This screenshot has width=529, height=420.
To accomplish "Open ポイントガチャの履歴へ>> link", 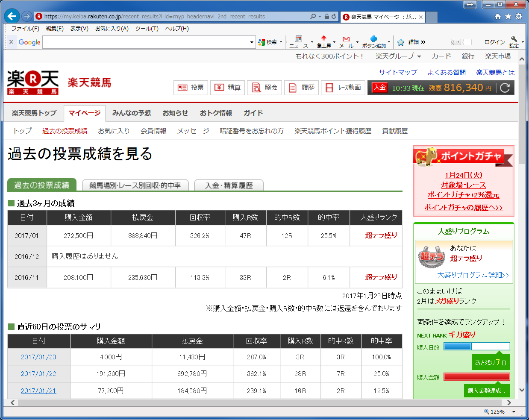I will pos(464,207).
